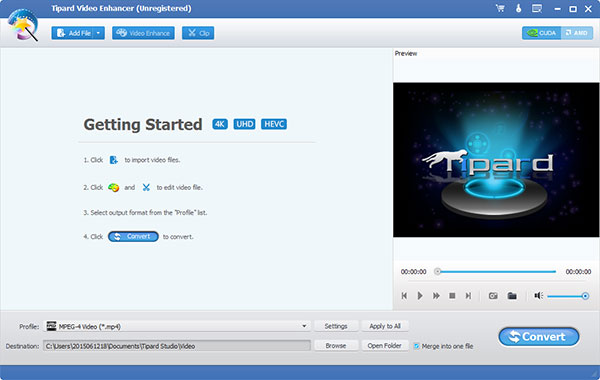Fast forward the preview
This screenshot has height=380, width=600.
tap(436, 296)
